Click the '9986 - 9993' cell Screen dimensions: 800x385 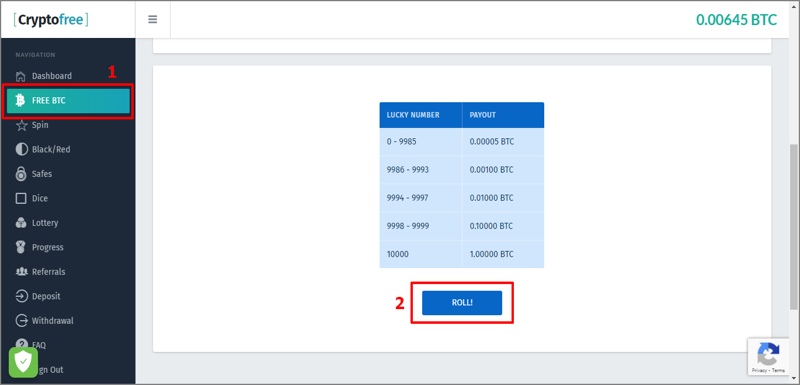(420, 170)
